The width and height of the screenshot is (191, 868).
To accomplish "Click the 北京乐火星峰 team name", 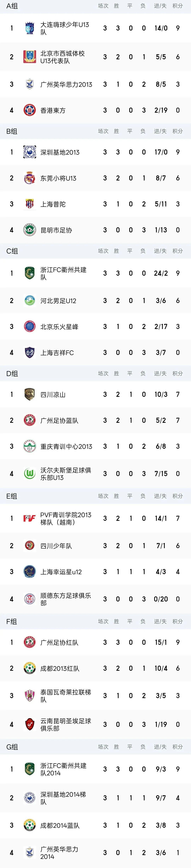I will click(59, 327).
